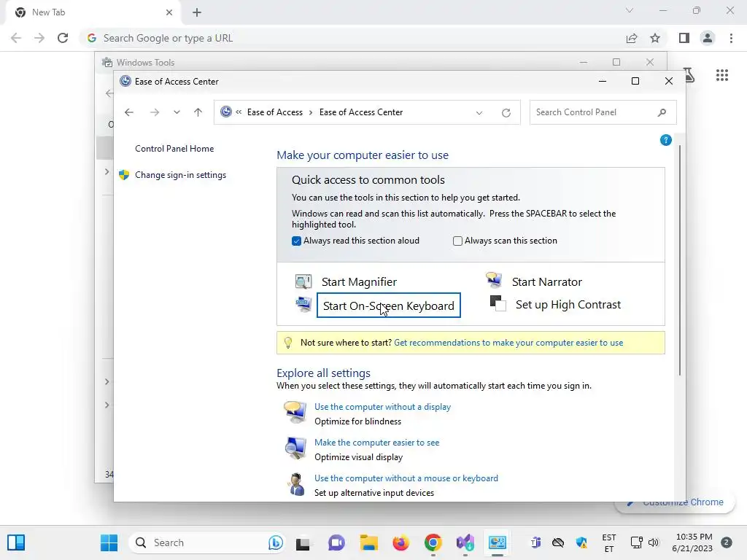Open Chrome tab search dropdown
Image resolution: width=747 pixels, height=560 pixels.
(630, 10)
